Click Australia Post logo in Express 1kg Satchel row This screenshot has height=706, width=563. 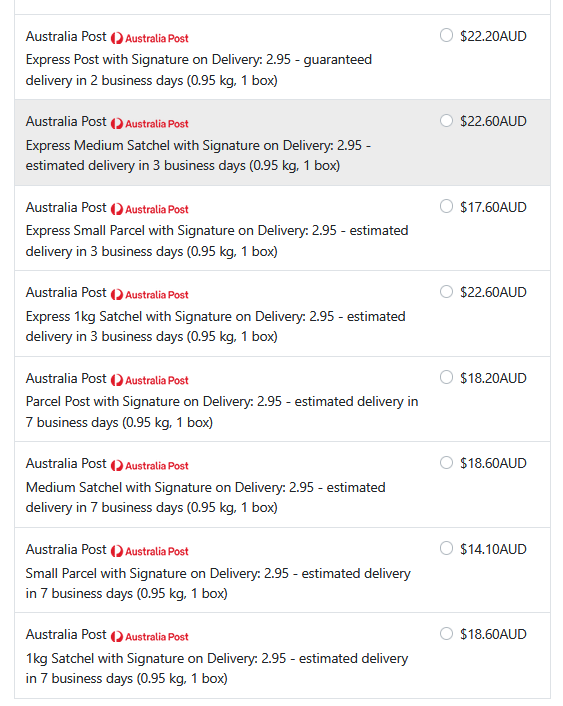(x=150, y=294)
